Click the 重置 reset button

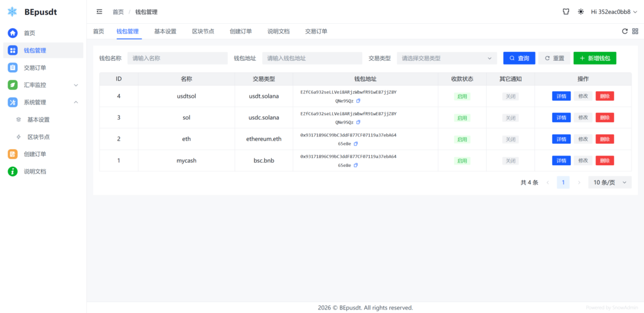(x=555, y=58)
